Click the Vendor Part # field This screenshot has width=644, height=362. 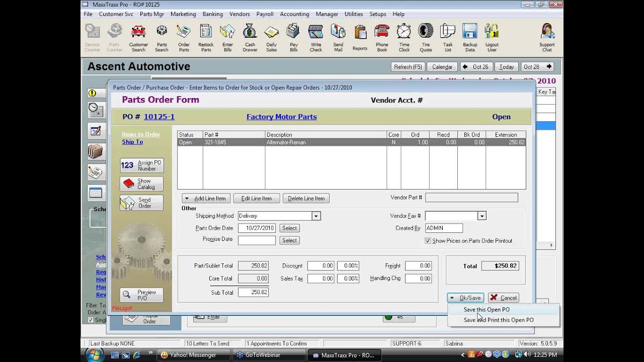point(471,198)
